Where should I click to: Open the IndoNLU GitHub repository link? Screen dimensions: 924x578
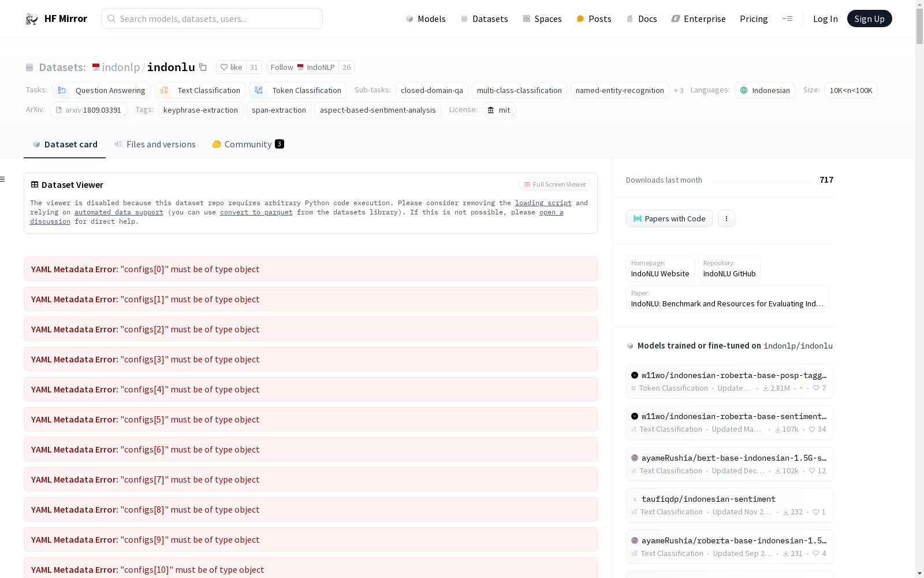[729, 269]
